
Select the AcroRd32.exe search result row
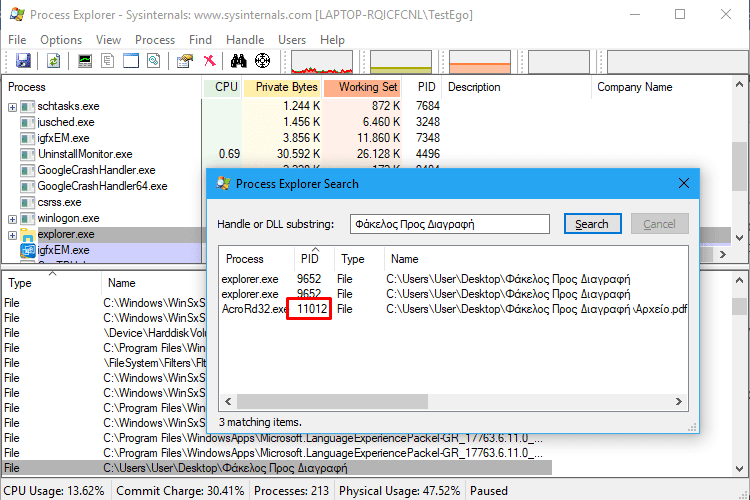(x=453, y=309)
